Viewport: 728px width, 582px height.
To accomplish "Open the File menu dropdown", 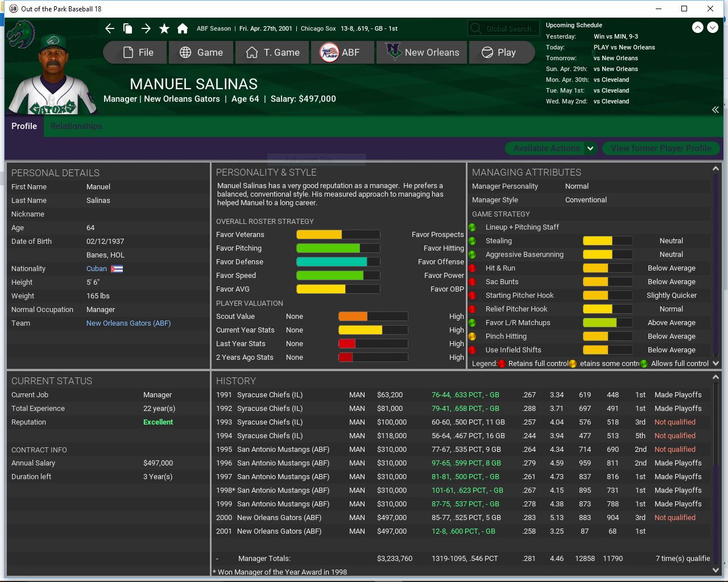I will coord(135,52).
